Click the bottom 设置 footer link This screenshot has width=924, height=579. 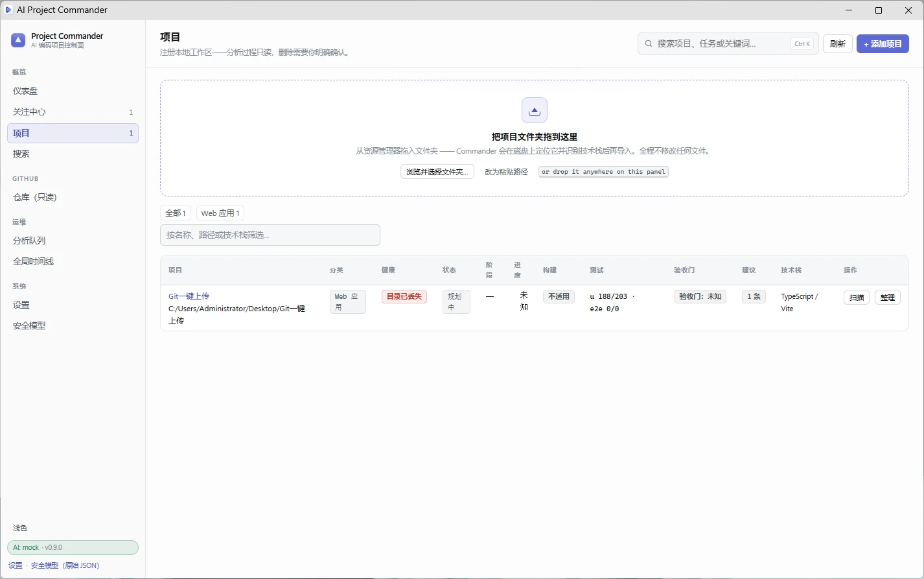click(16, 565)
